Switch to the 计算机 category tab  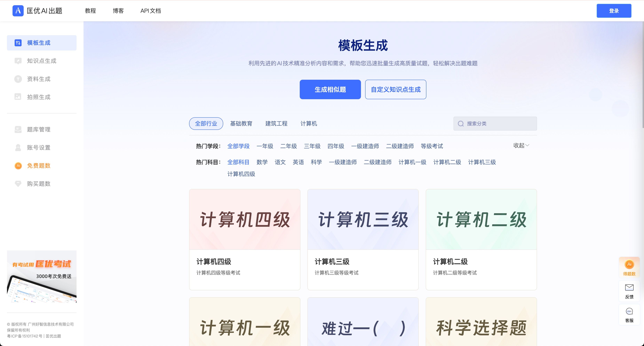(308, 123)
